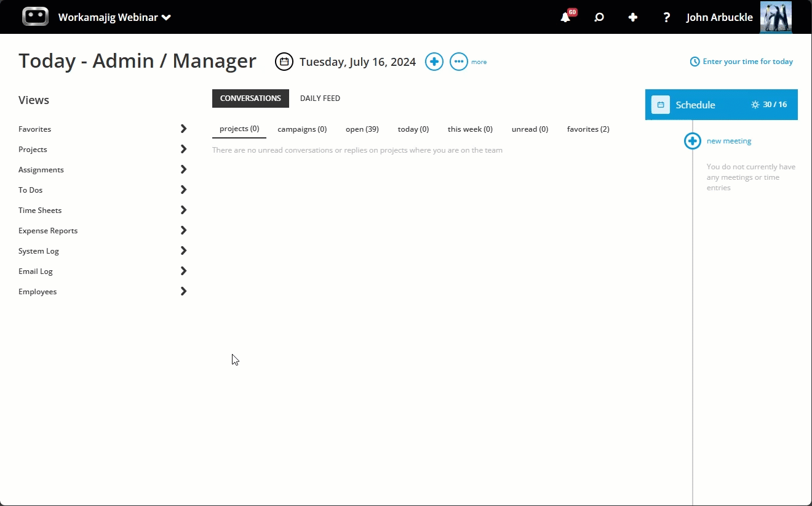Click the plus circle next to new meeting
812x506 pixels.
tap(692, 141)
